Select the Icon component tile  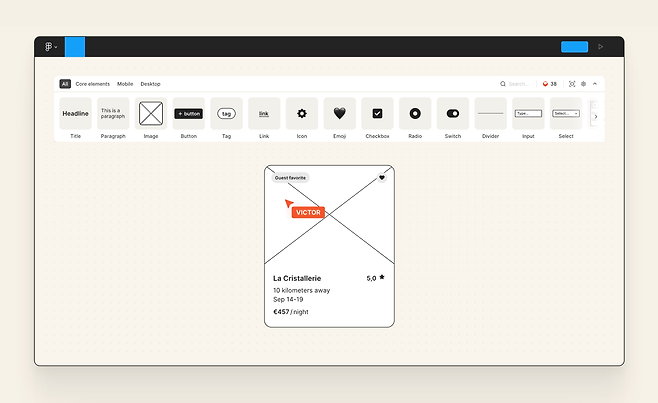[302, 114]
